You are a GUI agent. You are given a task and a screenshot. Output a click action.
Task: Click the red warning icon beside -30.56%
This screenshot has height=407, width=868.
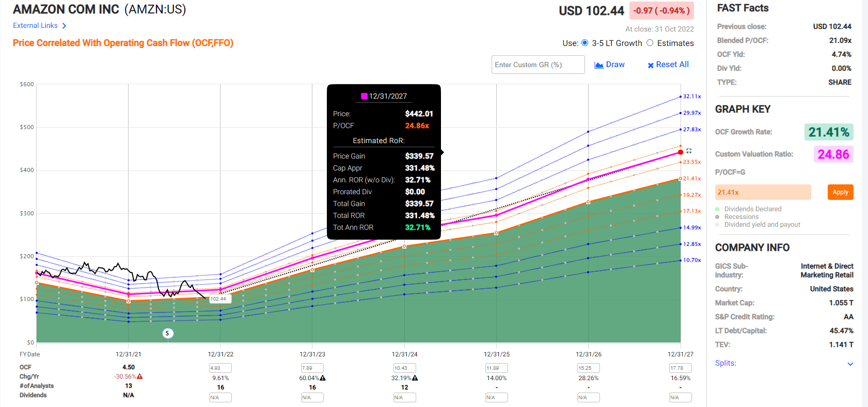(140, 377)
